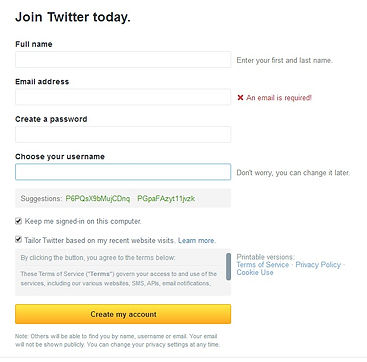The height and width of the screenshot is (362, 367).
Task: Uncheck Tailor Twitter based on visits
Action: coord(18,240)
